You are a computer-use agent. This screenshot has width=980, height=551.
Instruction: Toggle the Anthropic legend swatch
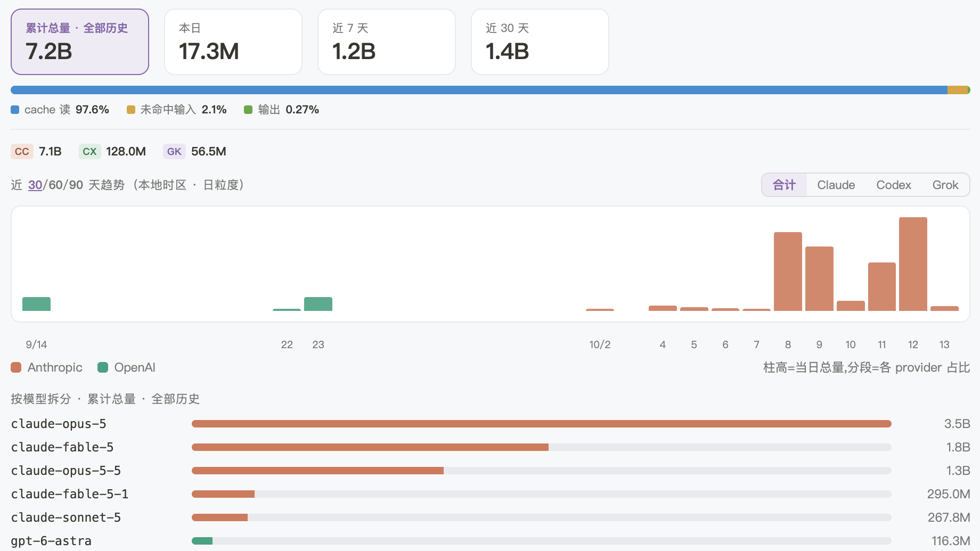pyautogui.click(x=16, y=367)
